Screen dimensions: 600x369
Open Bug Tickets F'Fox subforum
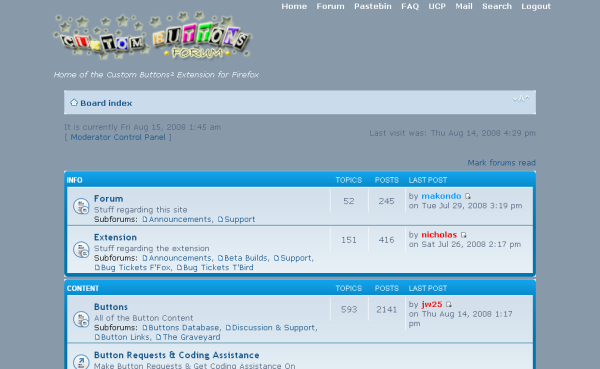136,268
